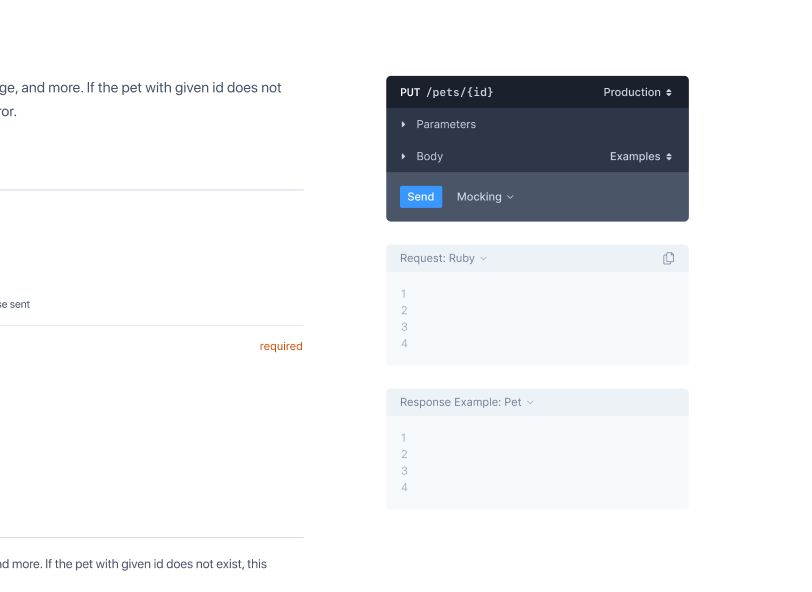Open the Mocking menu
The image size is (812, 592).
coord(480,197)
